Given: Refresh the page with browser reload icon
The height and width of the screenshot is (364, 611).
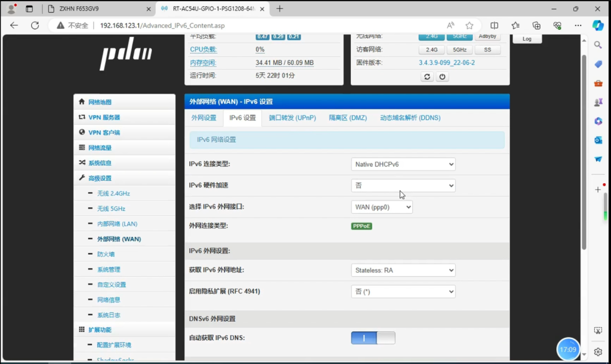Looking at the screenshot, I should point(35,26).
